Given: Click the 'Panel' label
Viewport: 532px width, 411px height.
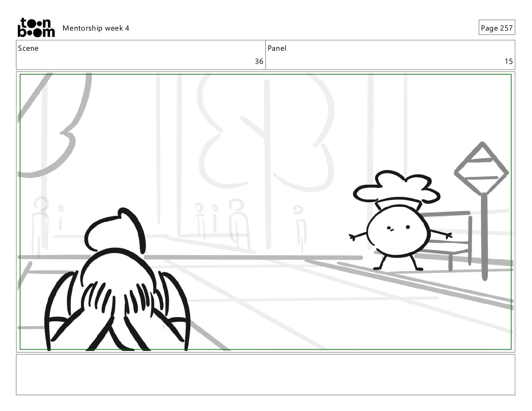Looking at the screenshot, I should point(277,48).
